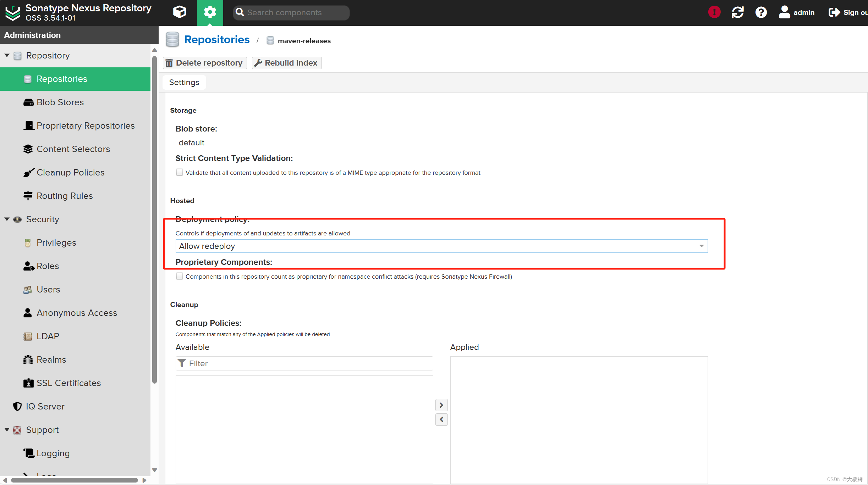This screenshot has height=485, width=868.
Task: Click the Roles user-tag icon
Action: (x=29, y=266)
